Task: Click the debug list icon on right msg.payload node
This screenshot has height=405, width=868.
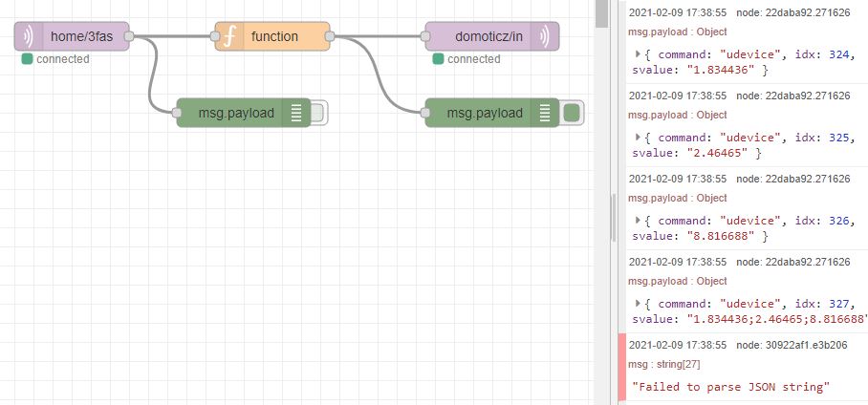Action: [545, 113]
